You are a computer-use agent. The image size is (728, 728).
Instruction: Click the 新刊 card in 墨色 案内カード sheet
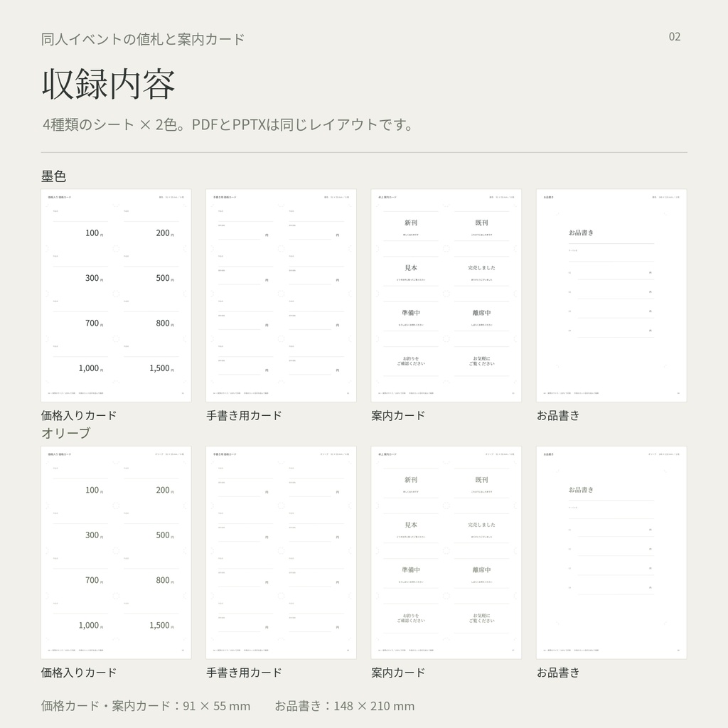tap(411, 227)
